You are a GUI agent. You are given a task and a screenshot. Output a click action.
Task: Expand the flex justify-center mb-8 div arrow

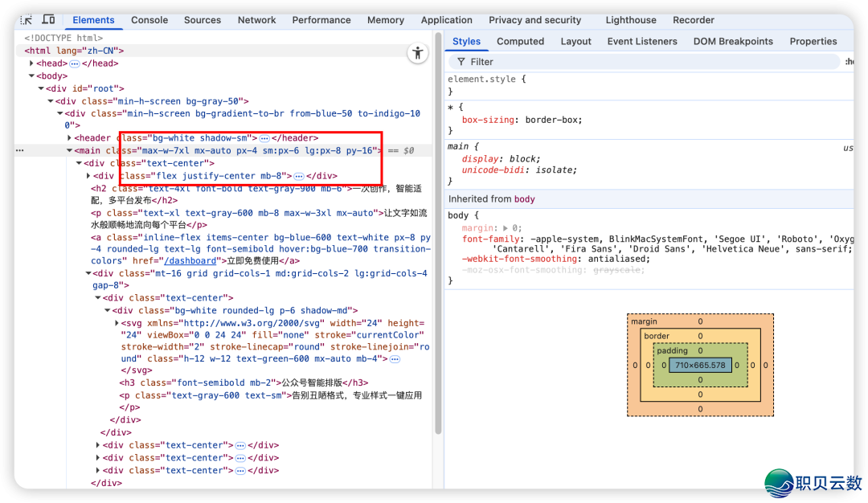coord(88,176)
